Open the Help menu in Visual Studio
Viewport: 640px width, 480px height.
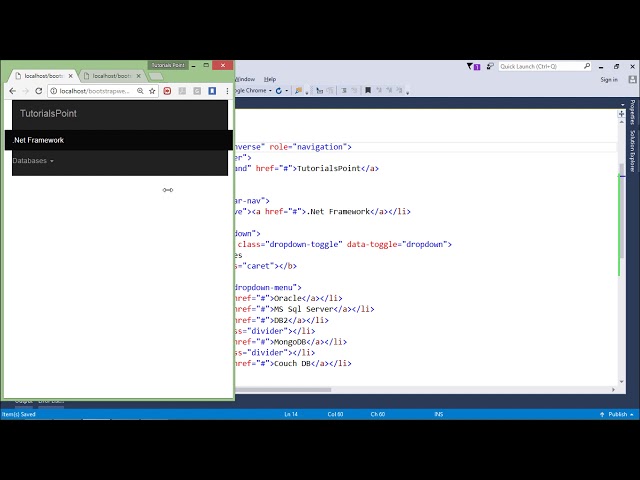(270, 79)
